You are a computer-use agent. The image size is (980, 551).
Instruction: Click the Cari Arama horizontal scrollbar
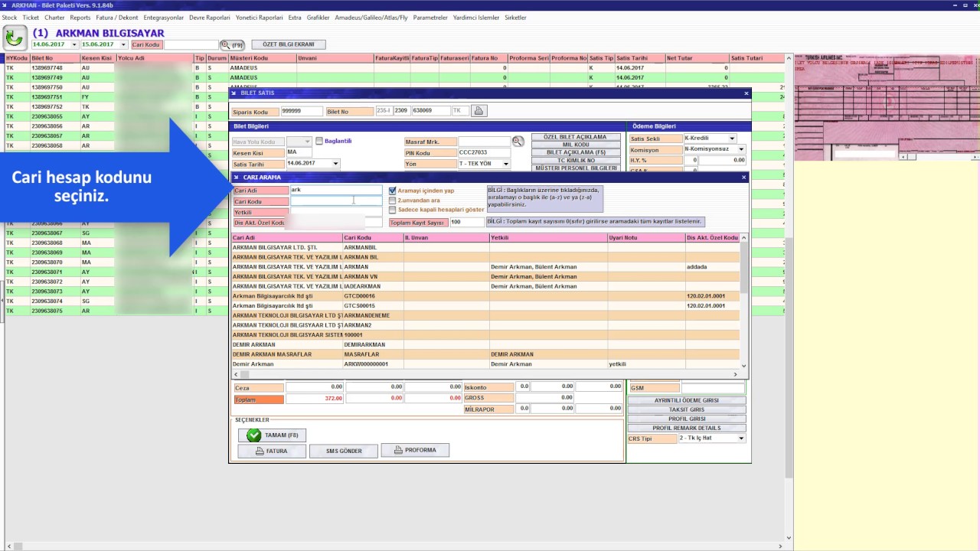[x=485, y=374]
